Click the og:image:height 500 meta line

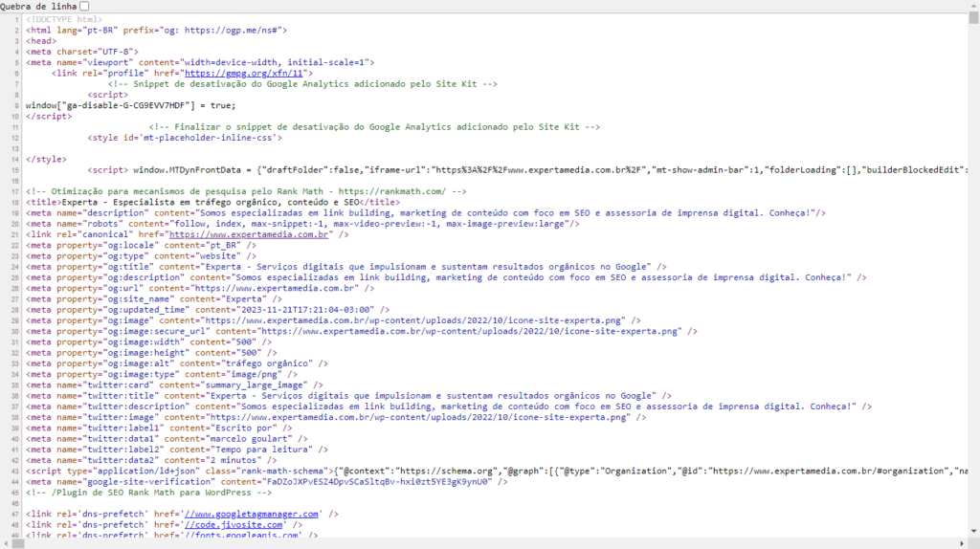pyautogui.click(x=151, y=353)
